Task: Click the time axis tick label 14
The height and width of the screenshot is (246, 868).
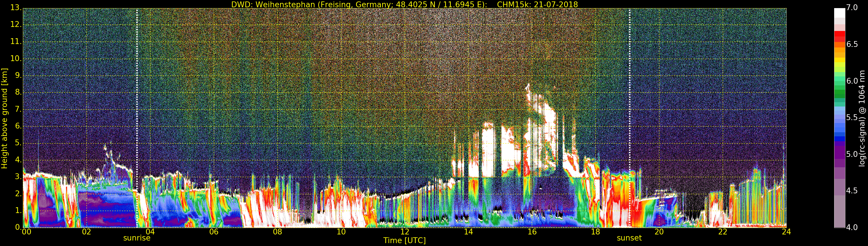Action: [468, 232]
